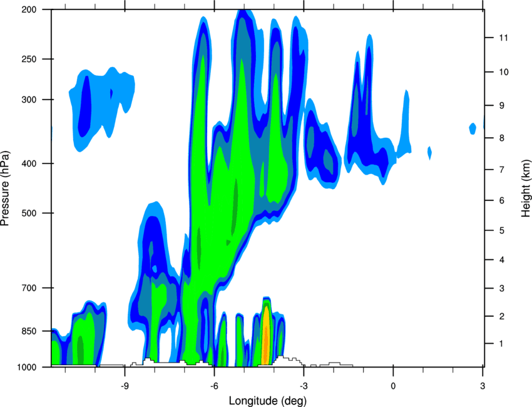The image size is (532, 407).
Task: Click the dark blue core near 300 hPa left
Action: point(85,106)
